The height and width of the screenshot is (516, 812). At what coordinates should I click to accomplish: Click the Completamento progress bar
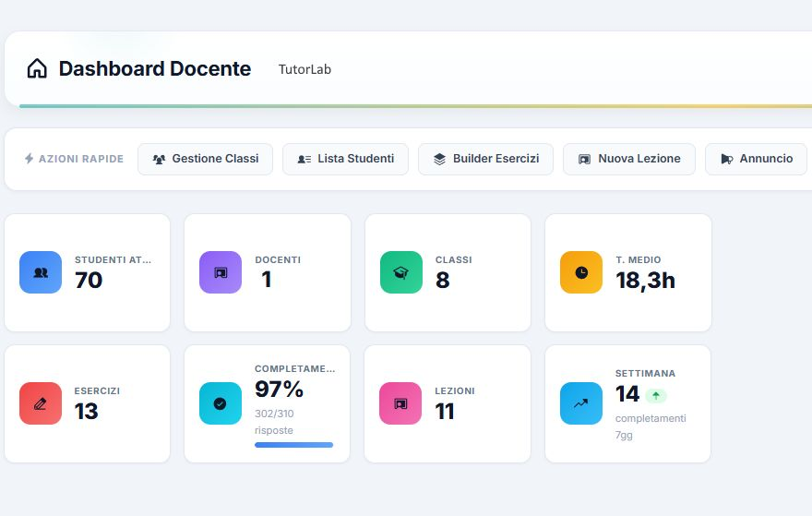tap(293, 445)
